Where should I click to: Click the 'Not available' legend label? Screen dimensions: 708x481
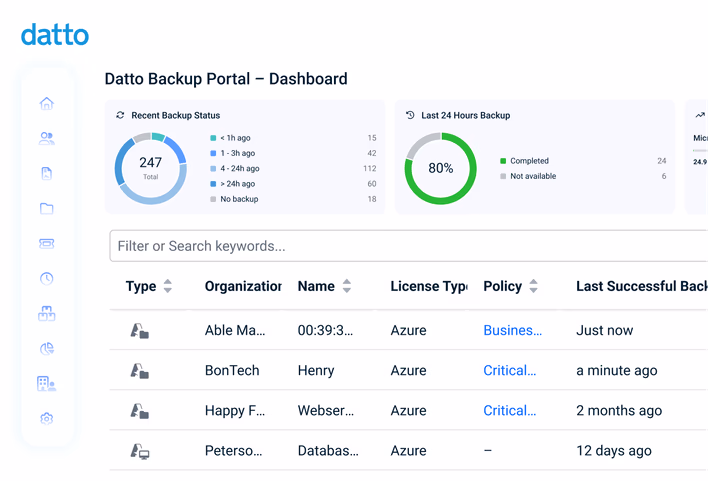point(533,176)
